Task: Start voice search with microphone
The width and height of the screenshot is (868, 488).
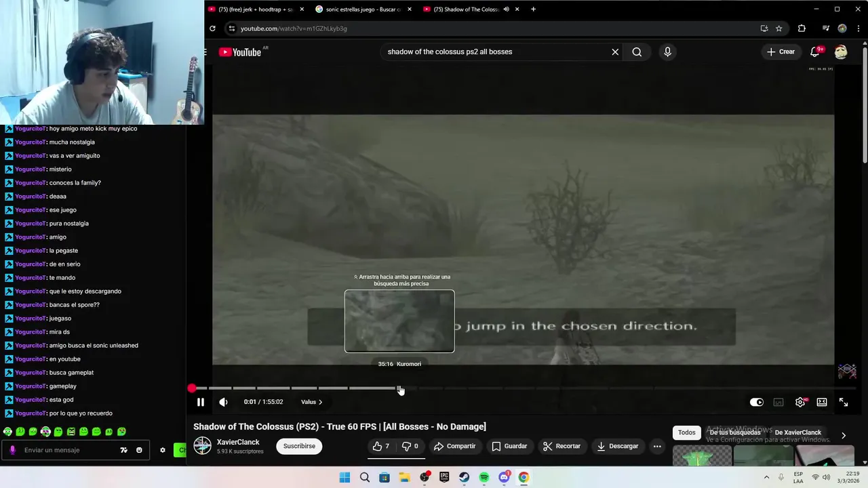Action: [667, 52]
